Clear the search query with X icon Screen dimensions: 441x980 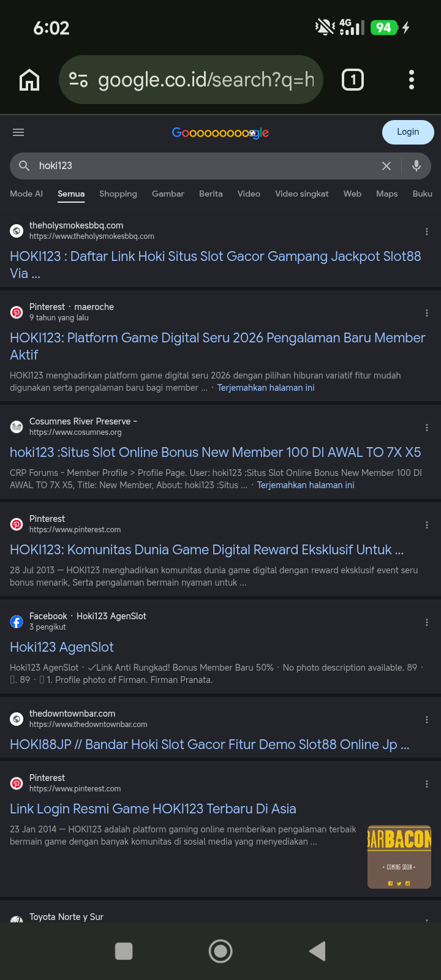click(x=386, y=166)
